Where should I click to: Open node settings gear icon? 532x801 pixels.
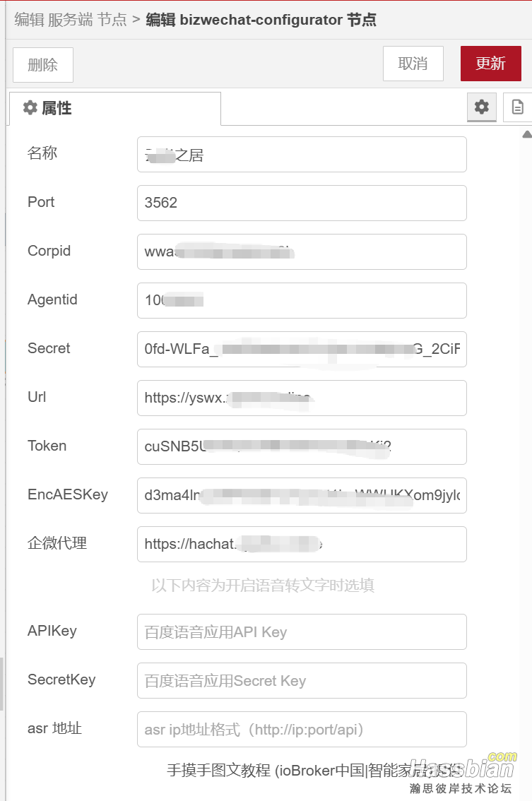point(481,107)
